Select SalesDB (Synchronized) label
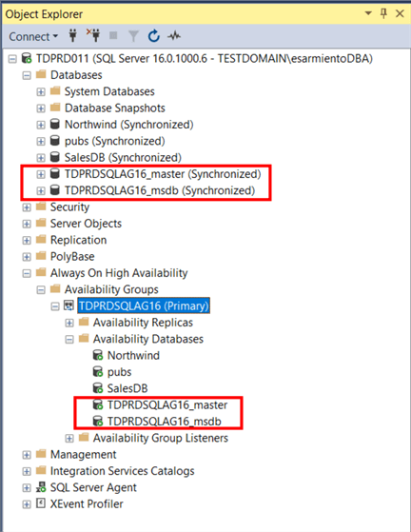Image resolution: width=411 pixels, height=532 pixels. pyautogui.click(x=123, y=157)
